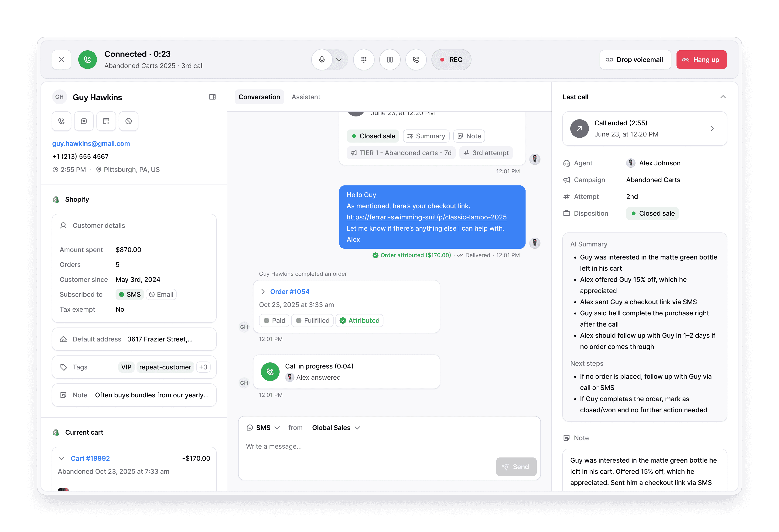Schedule a callback for Guy Hawkins
The image size is (779, 532).
click(106, 121)
